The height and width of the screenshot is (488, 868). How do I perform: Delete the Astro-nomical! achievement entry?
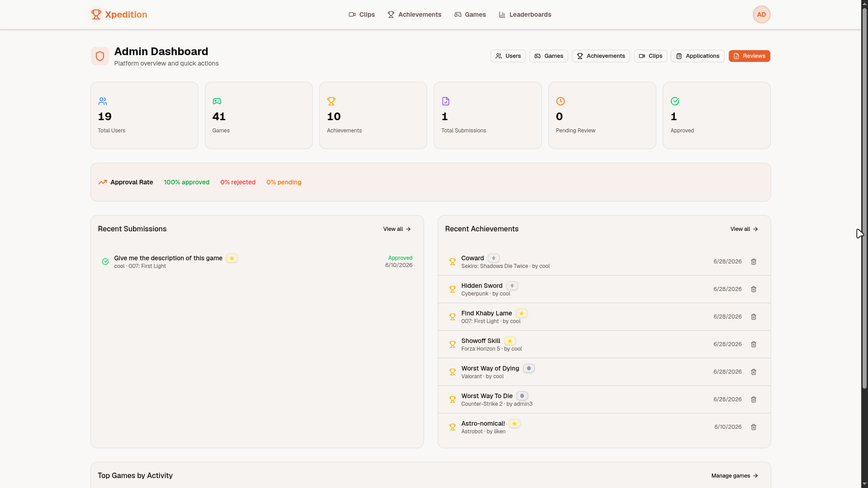click(x=754, y=427)
